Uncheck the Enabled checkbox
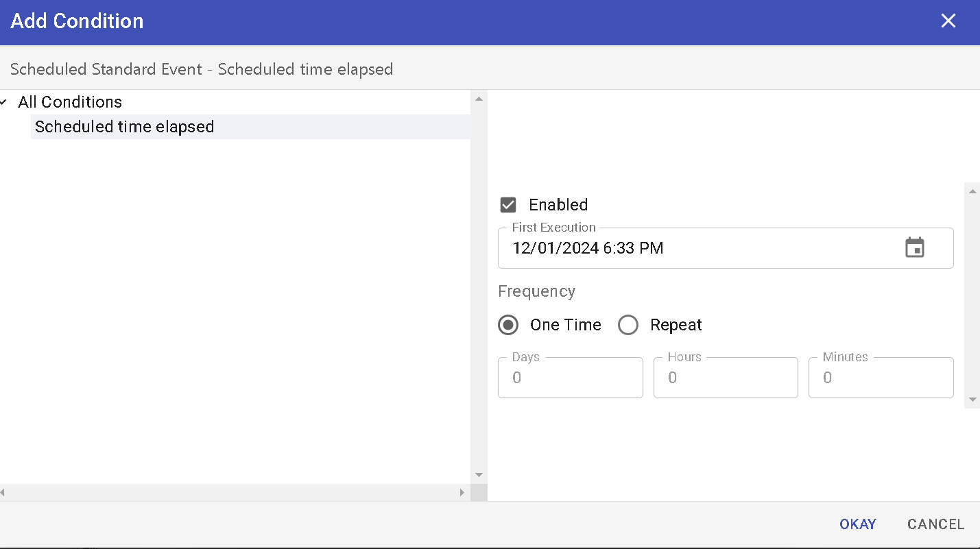 [508, 205]
